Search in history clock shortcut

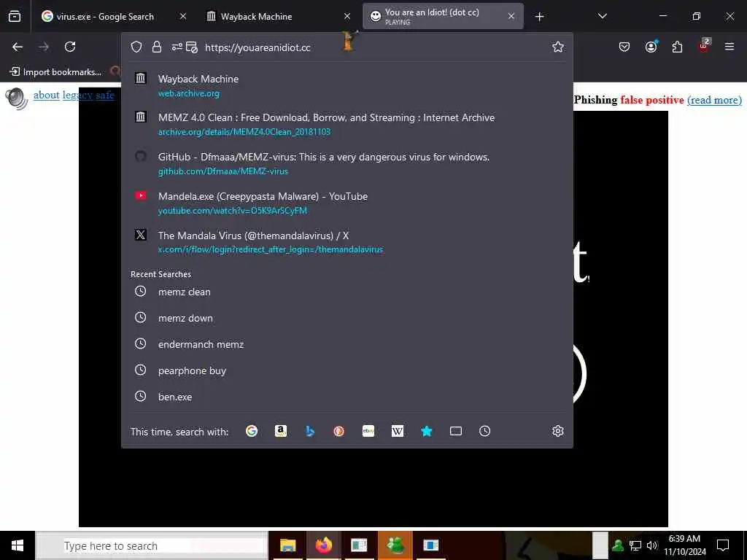point(484,431)
